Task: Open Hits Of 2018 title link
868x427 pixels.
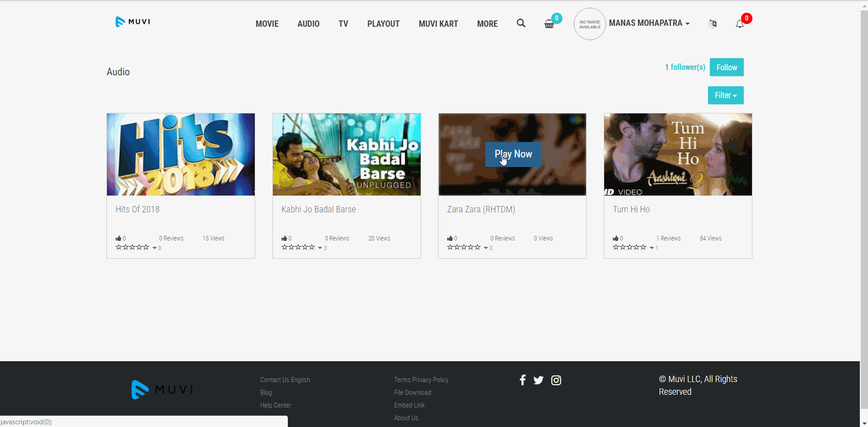Action: click(137, 209)
